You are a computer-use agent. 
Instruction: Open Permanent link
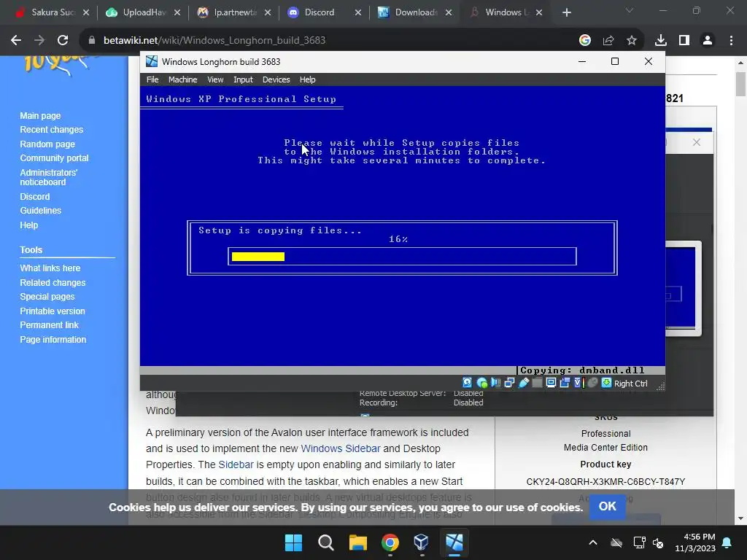[x=49, y=324]
